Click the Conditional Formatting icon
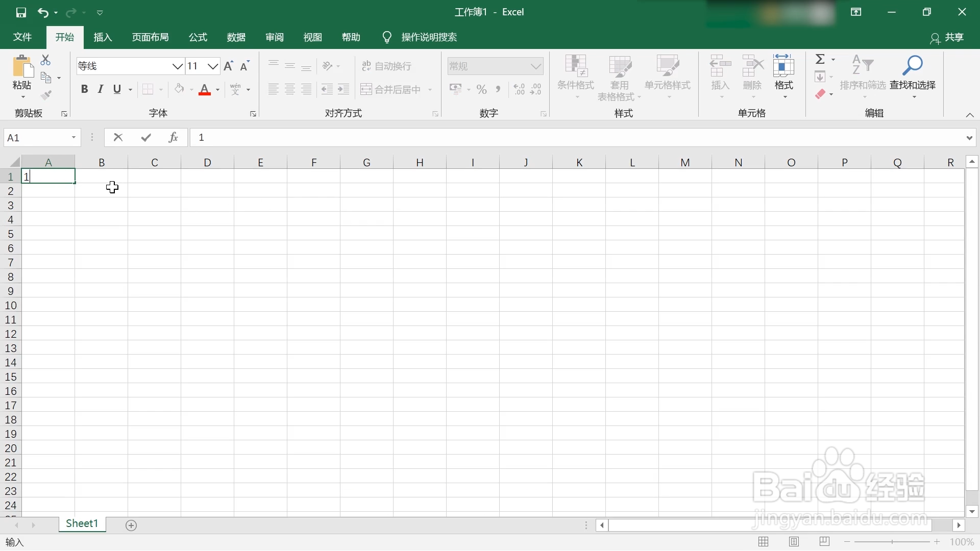Screen dimensions: 980x551 576,66
